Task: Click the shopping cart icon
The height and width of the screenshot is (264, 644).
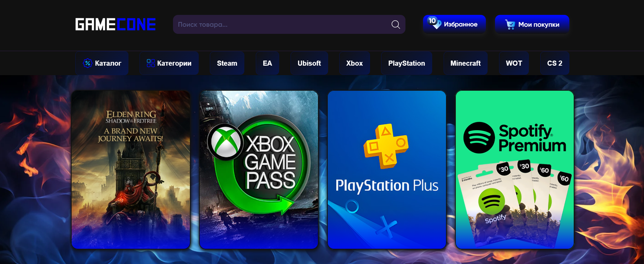Action: pos(510,24)
